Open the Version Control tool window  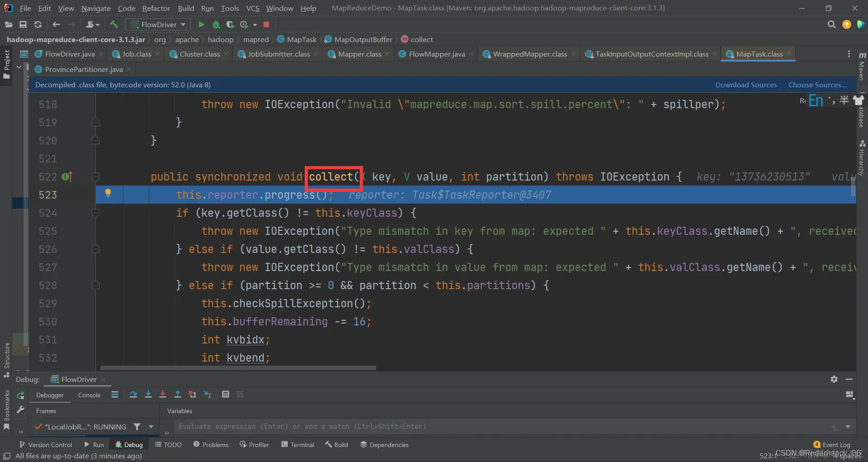pos(46,445)
